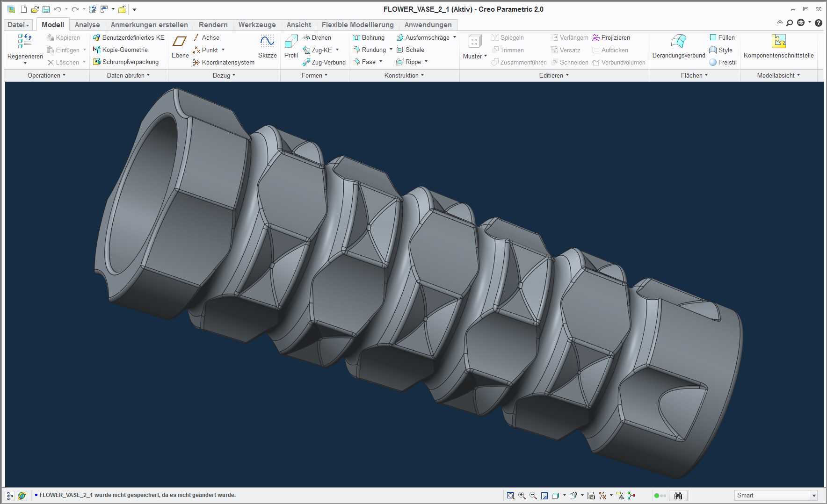The image size is (827, 504).
Task: Open the Anmerkungen erstellen tab
Action: (x=149, y=25)
